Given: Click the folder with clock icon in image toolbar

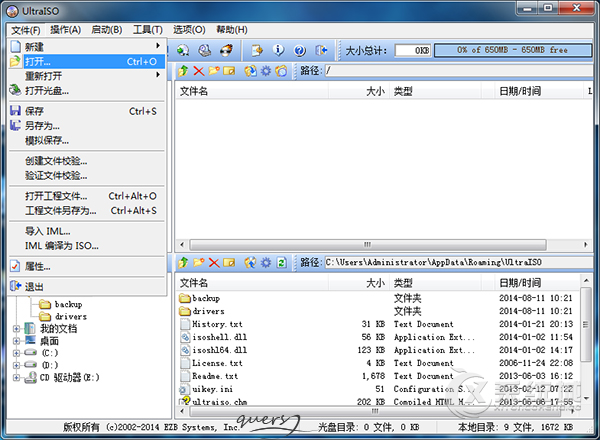Looking at the screenshot, I should 281,71.
